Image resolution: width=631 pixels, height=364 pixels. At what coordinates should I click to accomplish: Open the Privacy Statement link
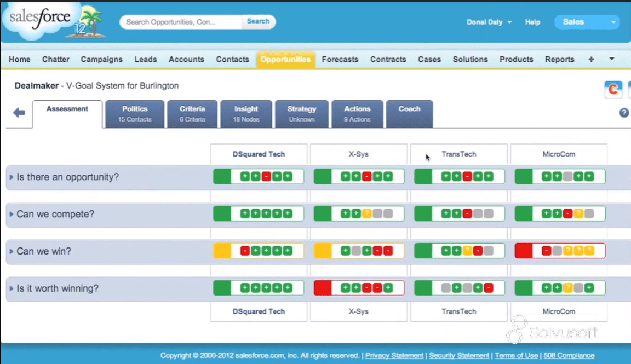click(394, 356)
